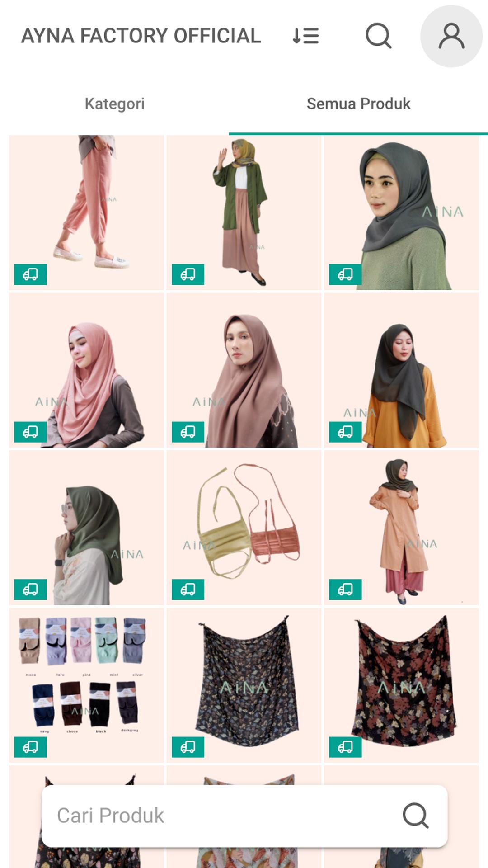Open the grey hijab green top product
The image size is (488, 868).
pyautogui.click(x=401, y=212)
